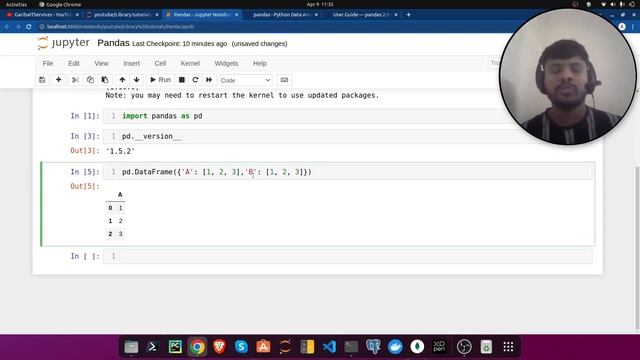Launch MongoDB Compass from the dock
This screenshot has width=640, height=360.
(x=417, y=347)
